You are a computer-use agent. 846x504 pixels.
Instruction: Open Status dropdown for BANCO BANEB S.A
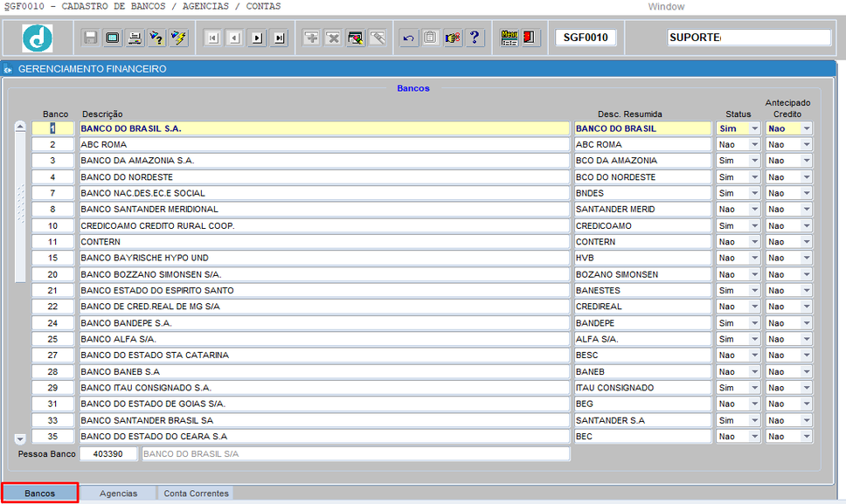click(x=754, y=371)
